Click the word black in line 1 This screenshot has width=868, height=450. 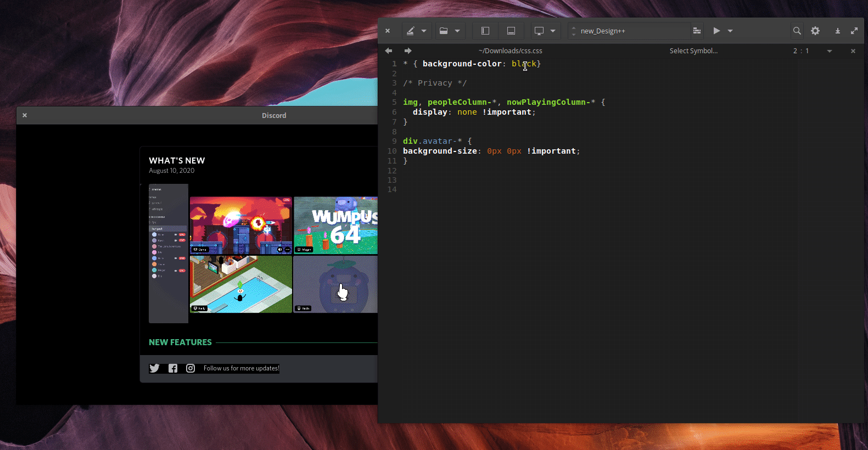(x=524, y=64)
